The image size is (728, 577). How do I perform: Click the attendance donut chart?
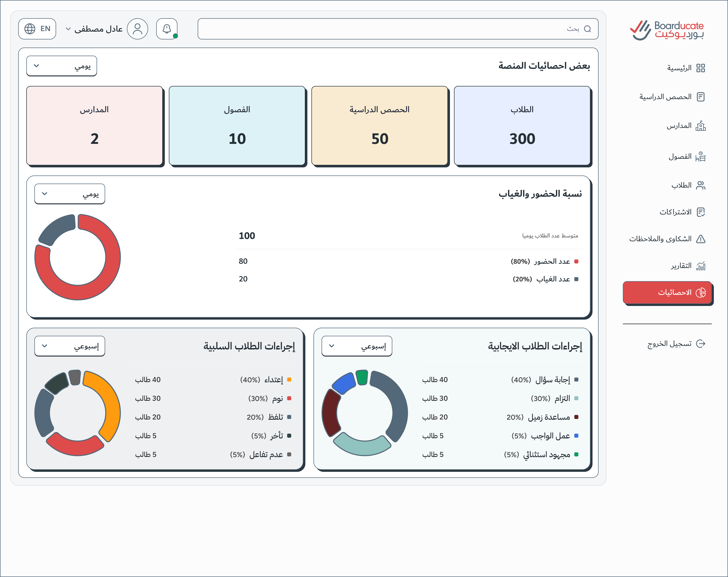[78, 257]
